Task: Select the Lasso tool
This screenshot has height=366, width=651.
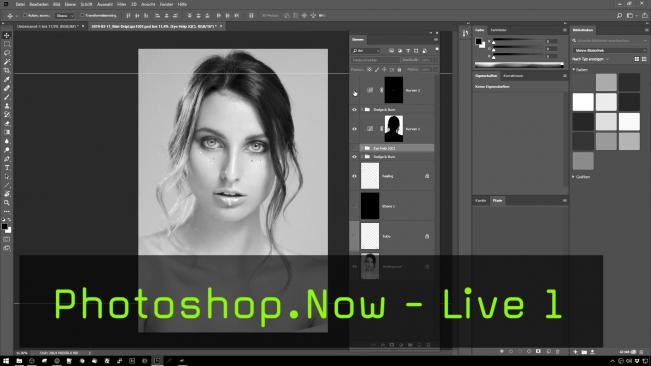Action: click(7, 53)
